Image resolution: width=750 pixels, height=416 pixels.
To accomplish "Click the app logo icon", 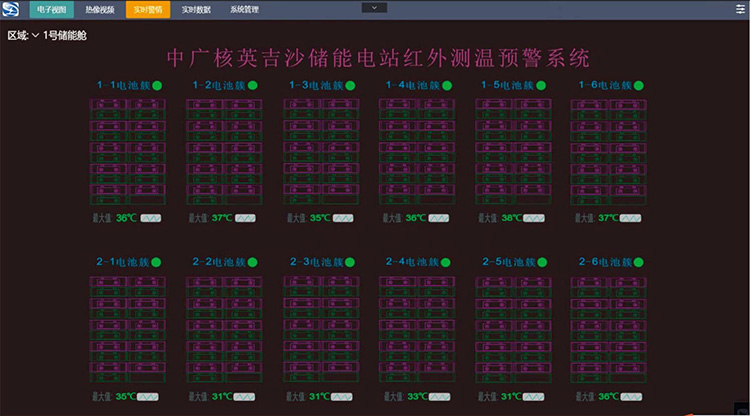I will coord(11,9).
